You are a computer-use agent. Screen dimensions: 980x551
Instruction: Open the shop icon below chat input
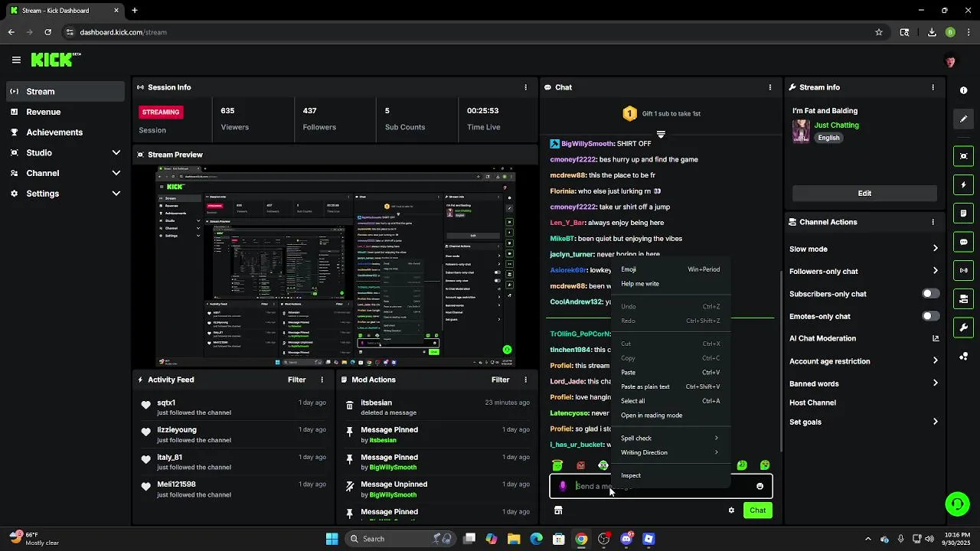point(558,510)
